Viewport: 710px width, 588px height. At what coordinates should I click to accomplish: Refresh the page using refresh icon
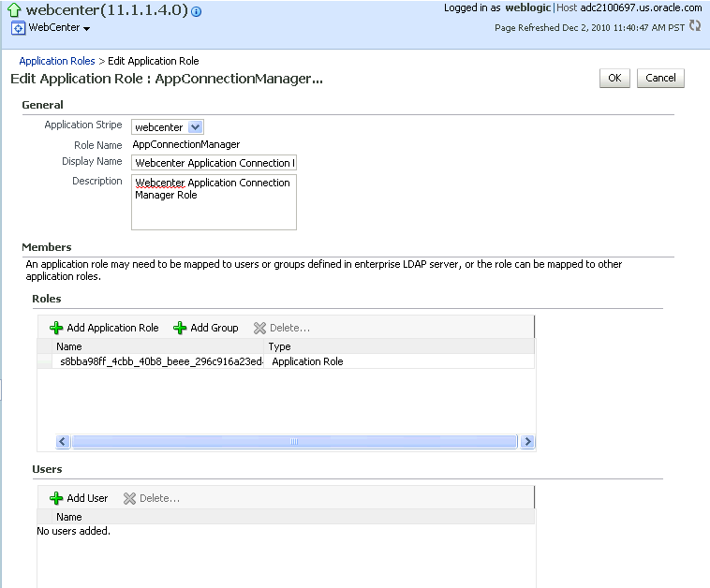tap(695, 26)
